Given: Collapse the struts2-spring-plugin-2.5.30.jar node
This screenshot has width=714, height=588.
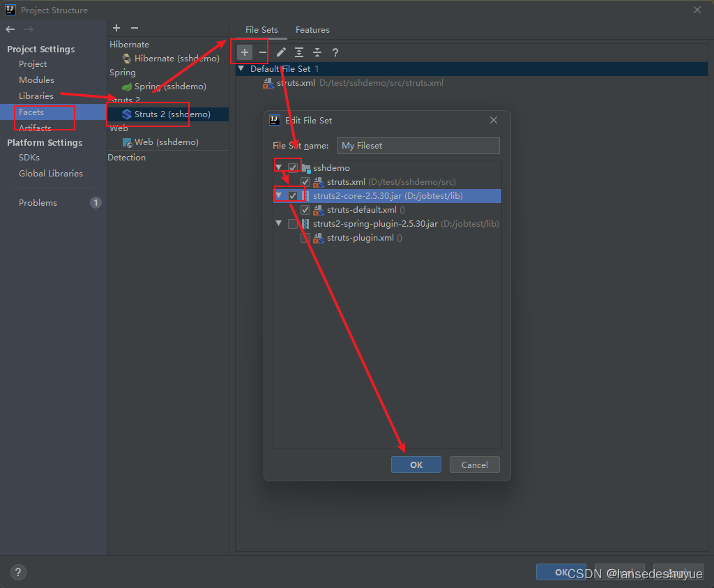Looking at the screenshot, I should (x=279, y=224).
